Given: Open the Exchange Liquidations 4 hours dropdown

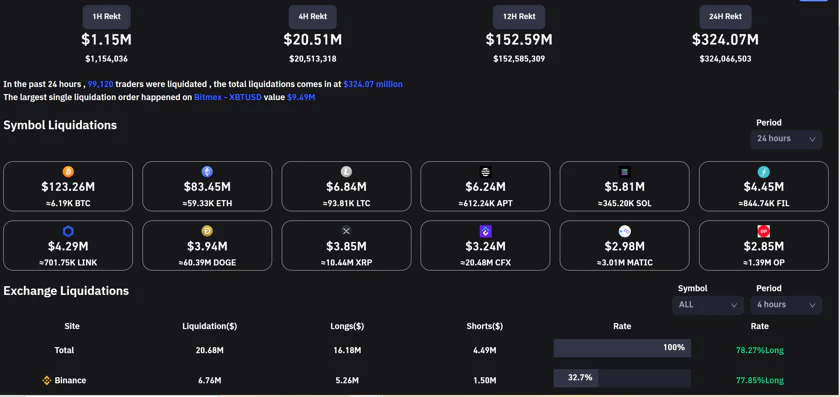Looking at the screenshot, I should click(786, 305).
